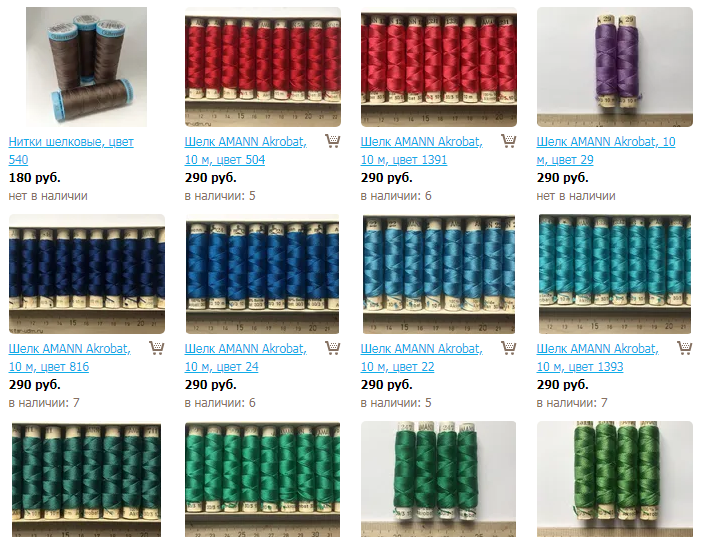Add Akrobat color 1391 to cart
The width and height of the screenshot is (703, 537).
[x=509, y=141]
